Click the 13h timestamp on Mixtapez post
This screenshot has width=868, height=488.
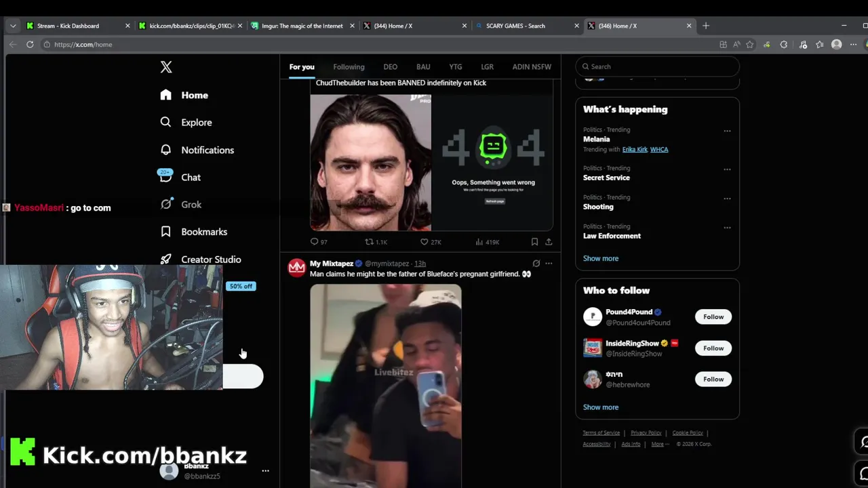420,264
